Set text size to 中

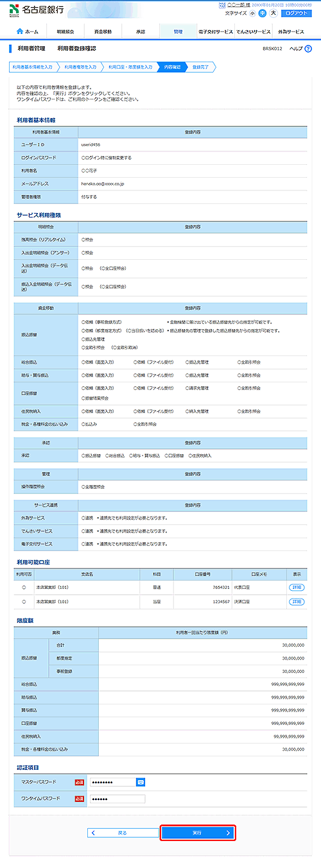click(262, 13)
